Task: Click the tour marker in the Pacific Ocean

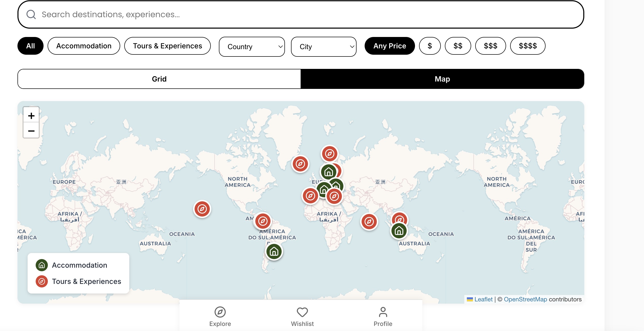Action: pyautogui.click(x=202, y=209)
